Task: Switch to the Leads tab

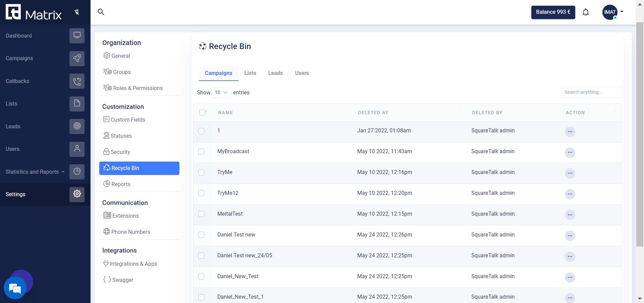Action: click(x=275, y=73)
